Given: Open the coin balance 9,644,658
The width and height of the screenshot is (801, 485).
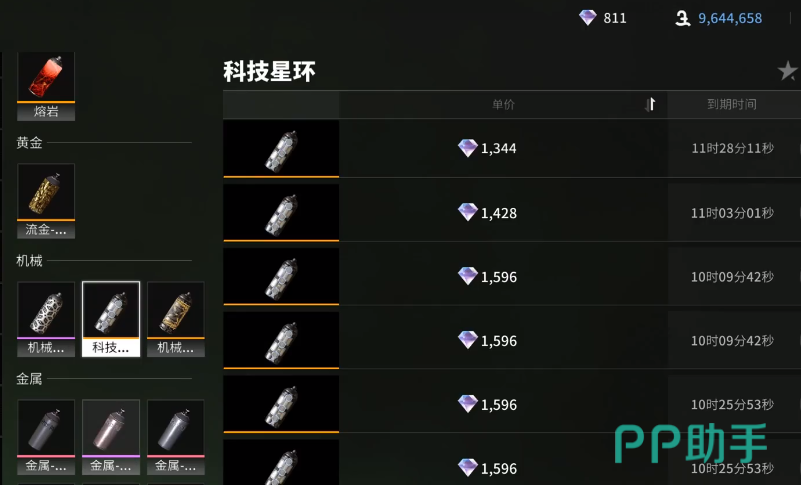Looking at the screenshot, I should (718, 18).
